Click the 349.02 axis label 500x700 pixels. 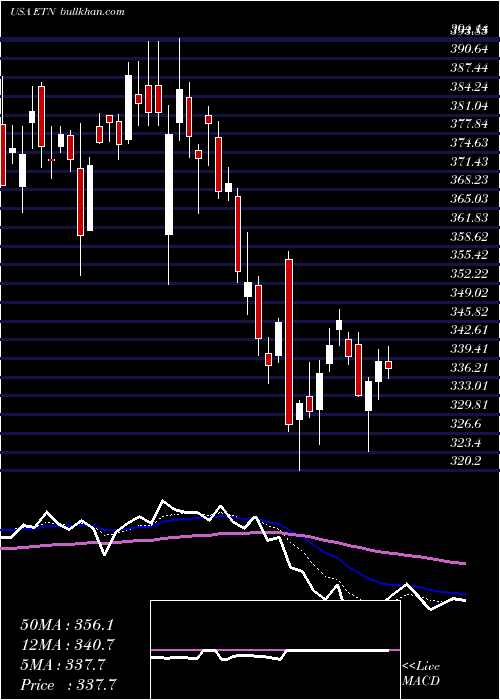pos(469,292)
